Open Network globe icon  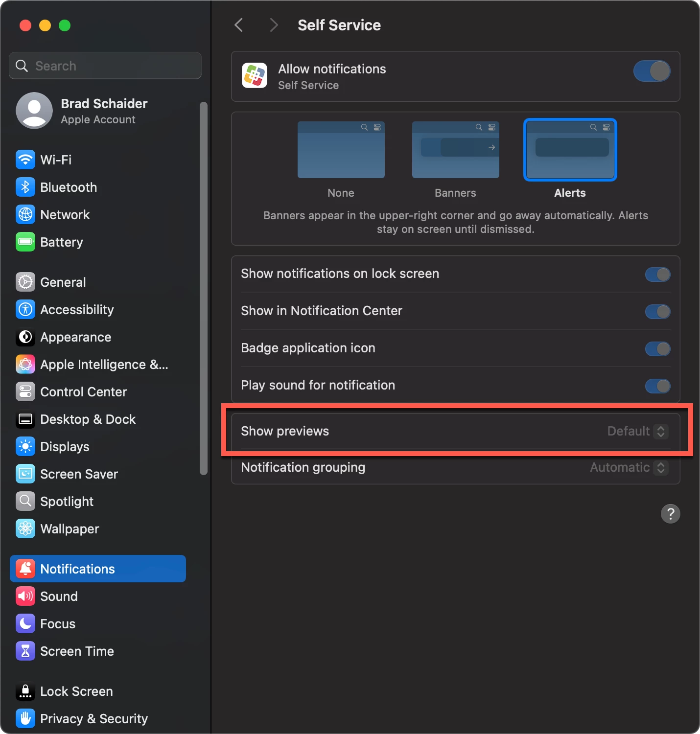25,214
